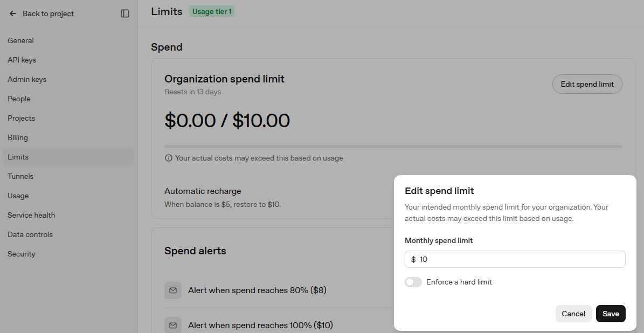
Task: Click the 80% alert envelope icon
Action: [173, 290]
